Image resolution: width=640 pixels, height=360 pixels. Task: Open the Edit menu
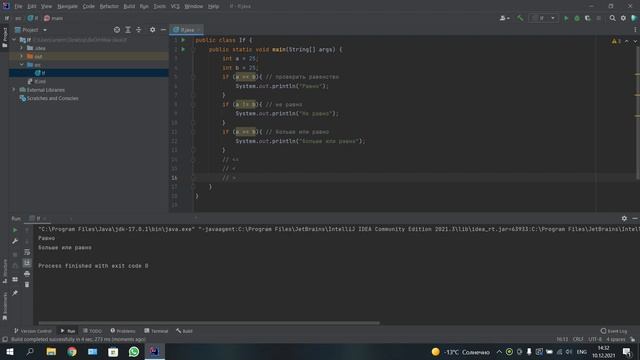(x=32, y=6)
